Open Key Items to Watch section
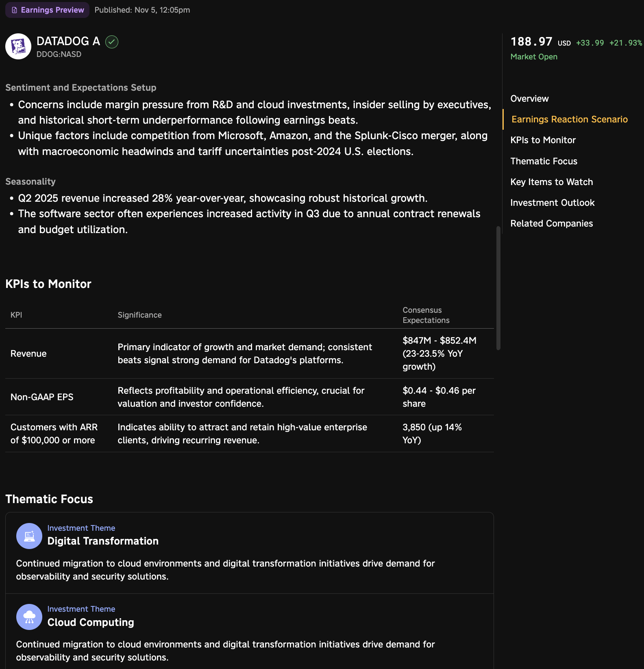Image resolution: width=644 pixels, height=669 pixels. pos(552,182)
